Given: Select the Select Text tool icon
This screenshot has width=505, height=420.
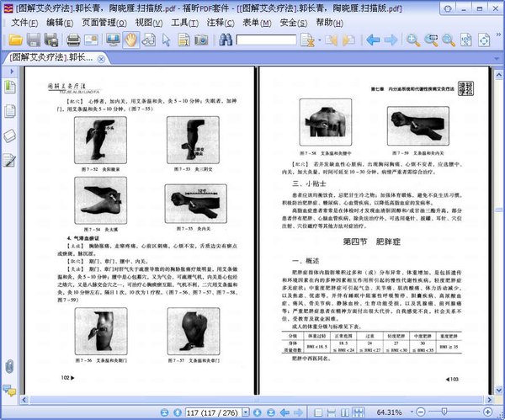Looking at the screenshot, I should tap(183, 40).
